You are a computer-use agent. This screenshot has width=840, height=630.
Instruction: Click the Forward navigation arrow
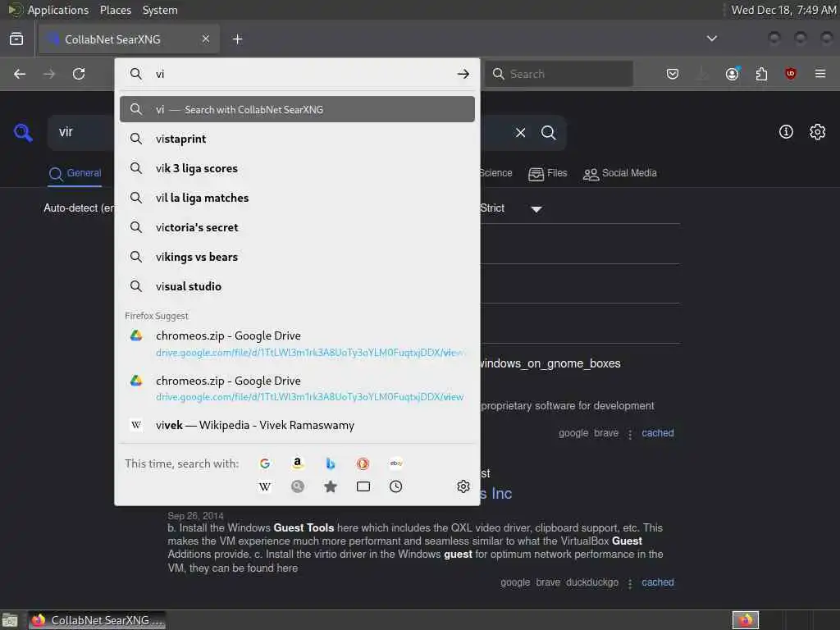pyautogui.click(x=49, y=74)
